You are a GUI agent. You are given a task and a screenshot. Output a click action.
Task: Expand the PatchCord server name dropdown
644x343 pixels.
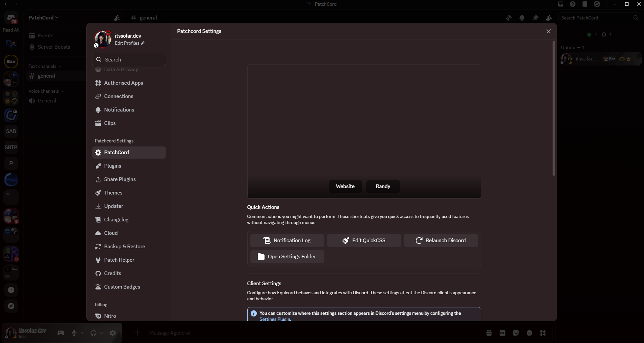point(43,17)
